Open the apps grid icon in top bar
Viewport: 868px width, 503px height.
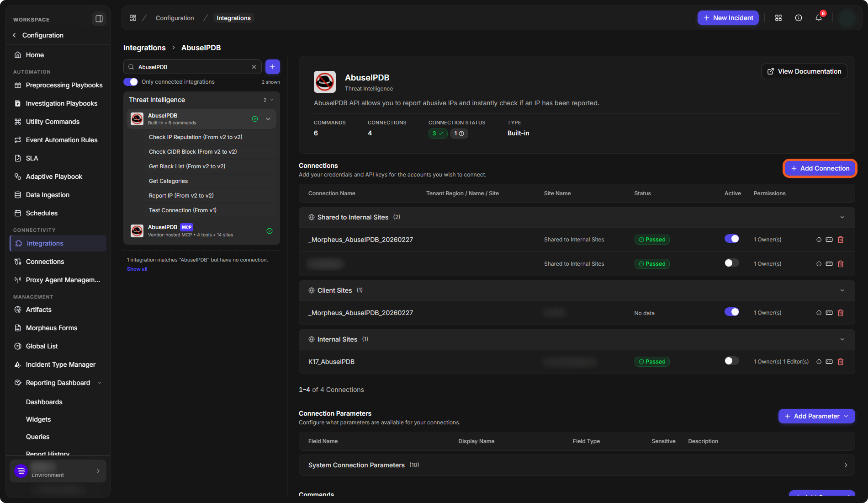click(778, 18)
